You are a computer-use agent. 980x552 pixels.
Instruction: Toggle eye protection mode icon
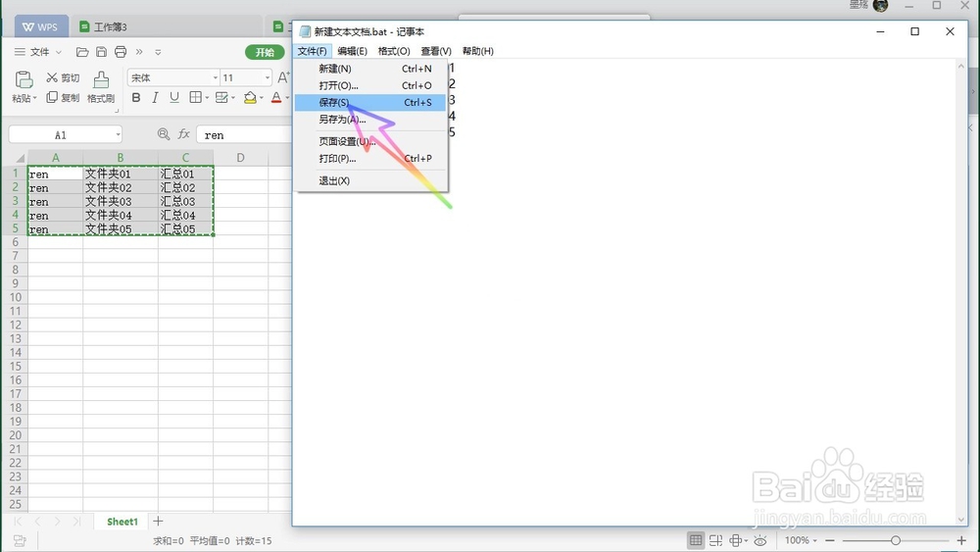pyautogui.click(x=760, y=540)
